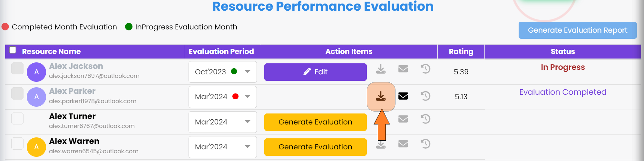The image size is (644, 161).
Task: Click download icon in Alex Jackson row
Action: 381,69
